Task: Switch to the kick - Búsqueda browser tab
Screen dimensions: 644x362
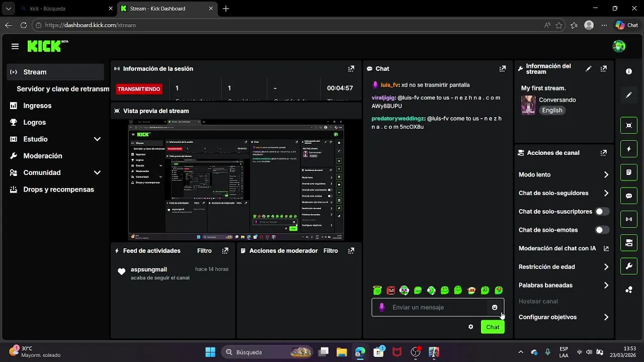Action: pyautogui.click(x=65, y=9)
